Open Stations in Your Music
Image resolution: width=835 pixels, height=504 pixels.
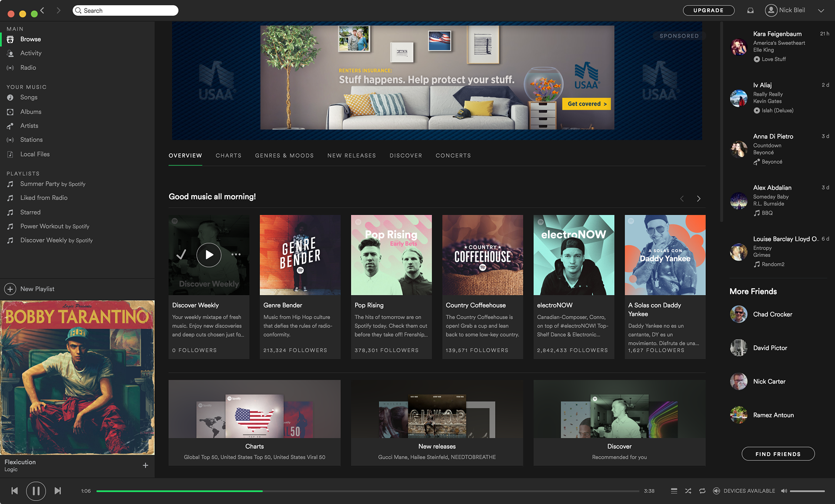tap(31, 140)
